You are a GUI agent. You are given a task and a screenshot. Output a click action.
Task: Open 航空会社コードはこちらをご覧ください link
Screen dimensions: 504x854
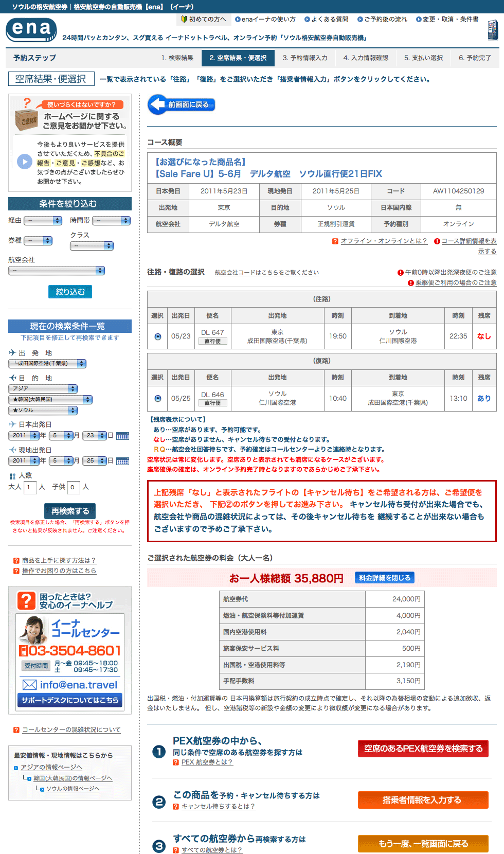pos(267,273)
